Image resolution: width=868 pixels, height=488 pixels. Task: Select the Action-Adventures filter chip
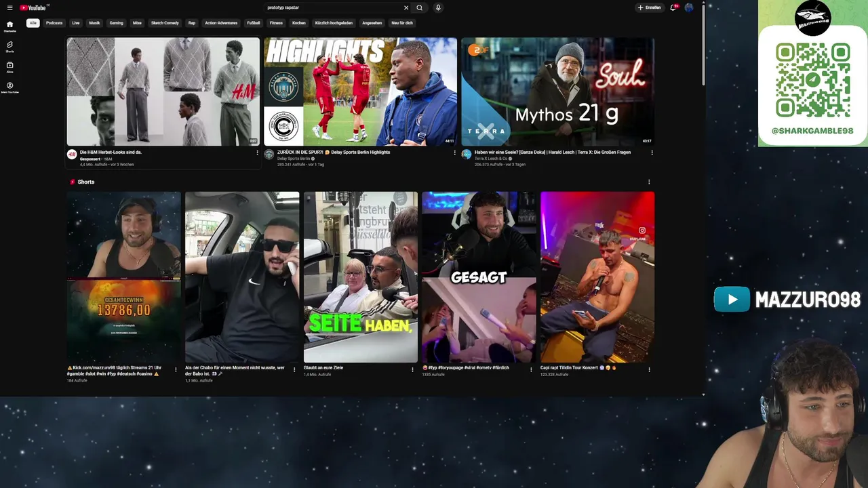[221, 22]
